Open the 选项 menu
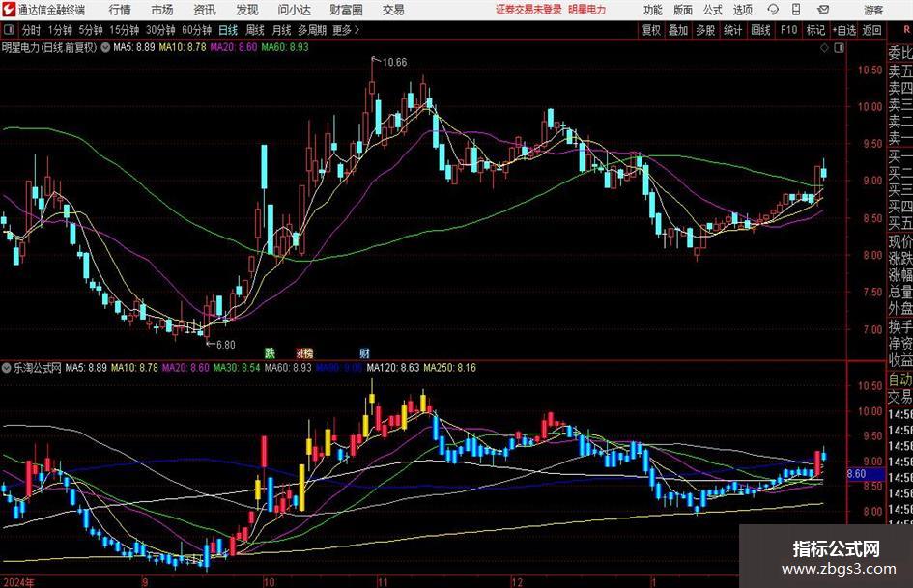 [x=742, y=10]
